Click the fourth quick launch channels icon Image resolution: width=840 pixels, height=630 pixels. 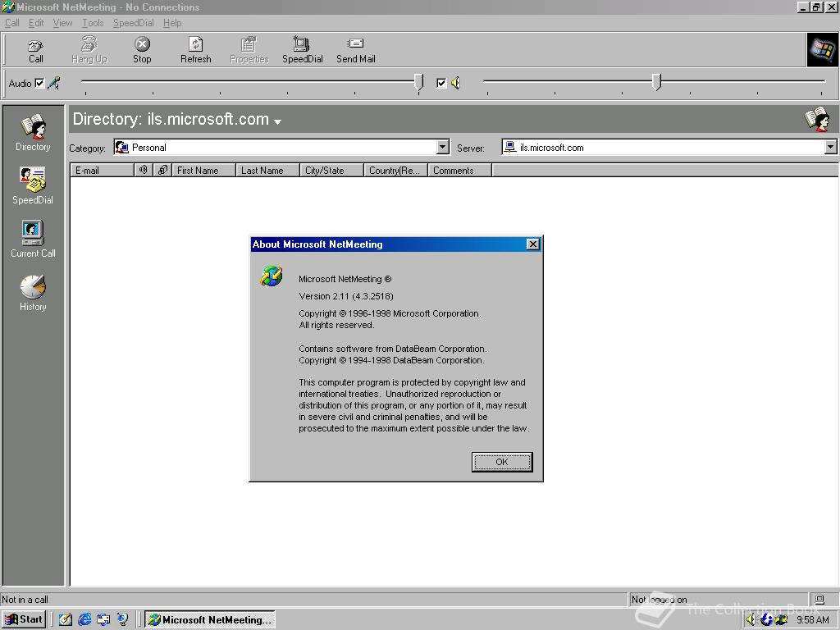[123, 619]
